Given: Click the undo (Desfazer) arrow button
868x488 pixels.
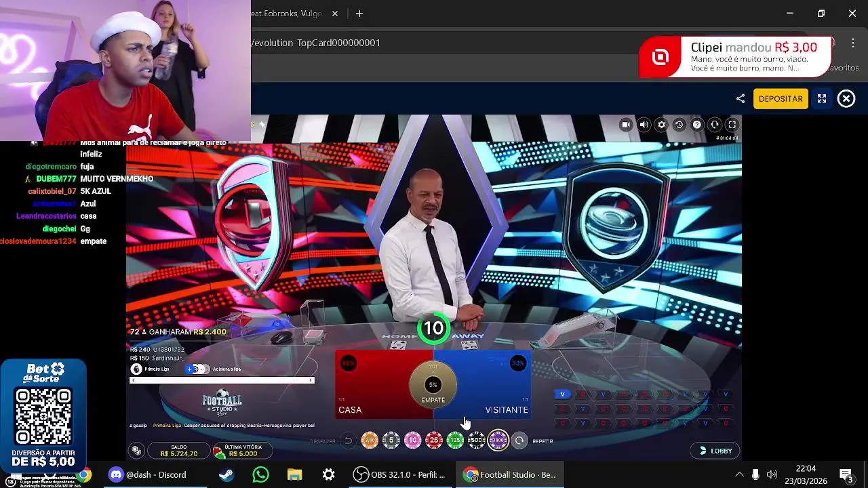Looking at the screenshot, I should [348, 441].
